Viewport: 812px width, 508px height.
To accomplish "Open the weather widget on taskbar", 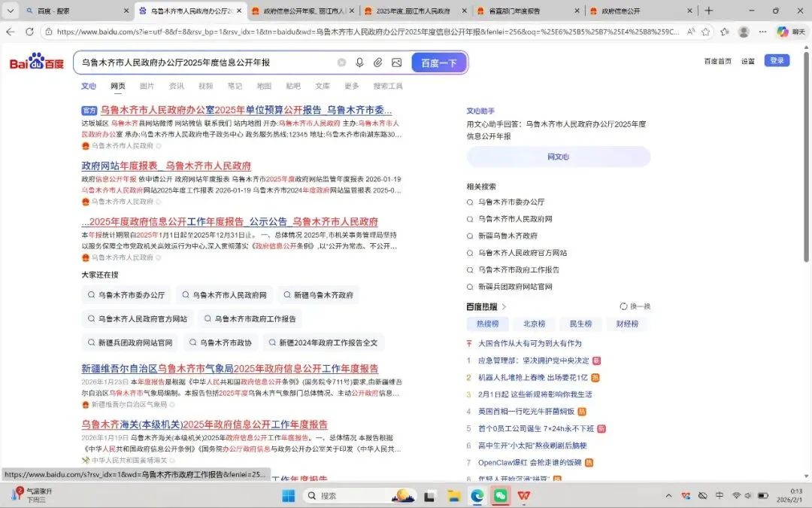I will [x=32, y=495].
